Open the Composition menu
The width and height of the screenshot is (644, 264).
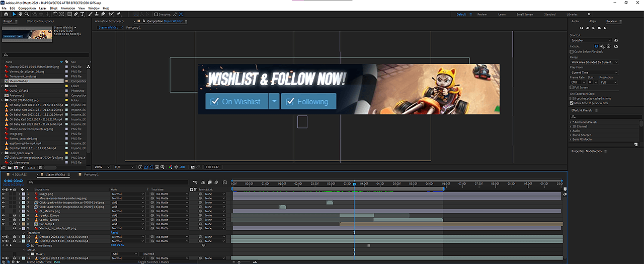point(27,8)
